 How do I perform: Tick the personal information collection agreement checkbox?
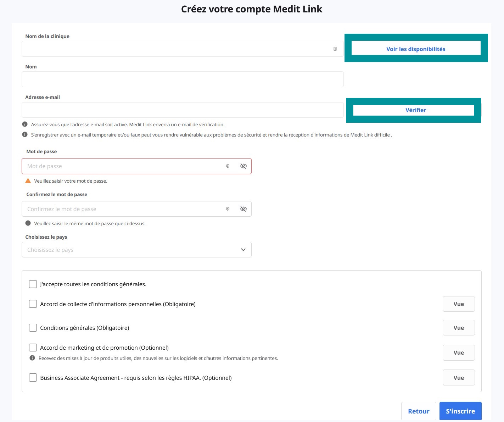(x=33, y=304)
